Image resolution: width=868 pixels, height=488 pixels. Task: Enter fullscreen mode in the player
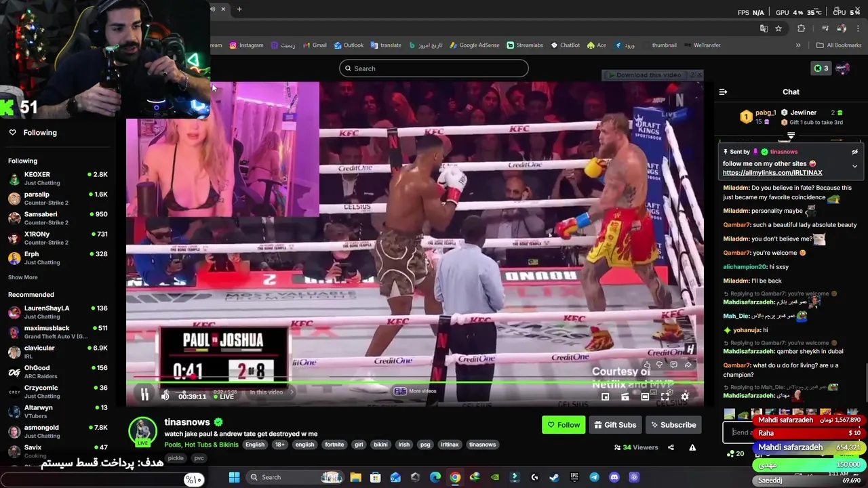click(x=665, y=396)
